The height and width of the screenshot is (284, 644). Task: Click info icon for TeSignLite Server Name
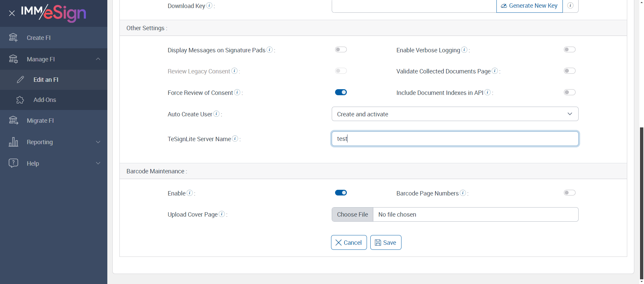pyautogui.click(x=235, y=138)
